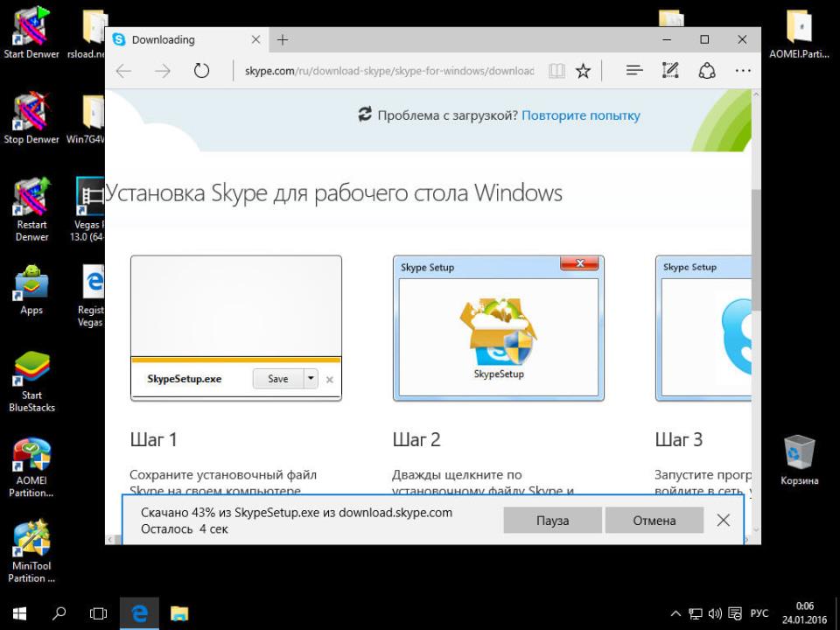
Task: Expand the Save dropdown arrow in illustration
Action: (x=311, y=379)
